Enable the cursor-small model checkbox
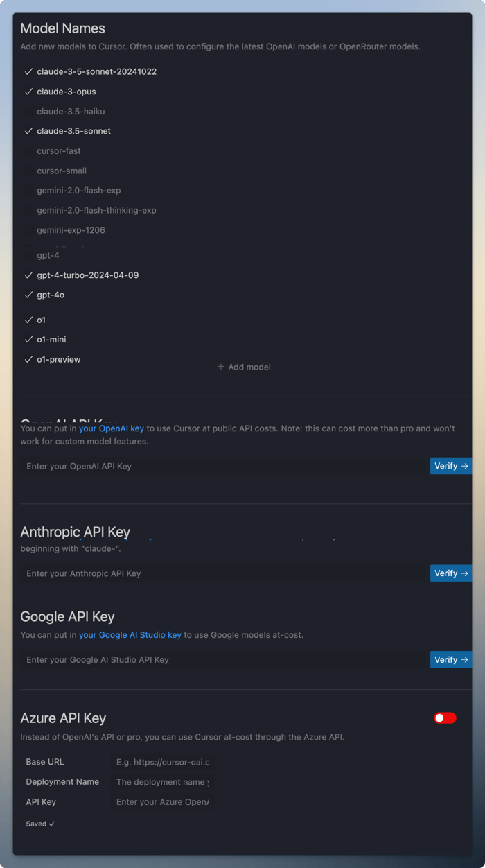Viewport: 485px width, 868px height. click(x=29, y=171)
